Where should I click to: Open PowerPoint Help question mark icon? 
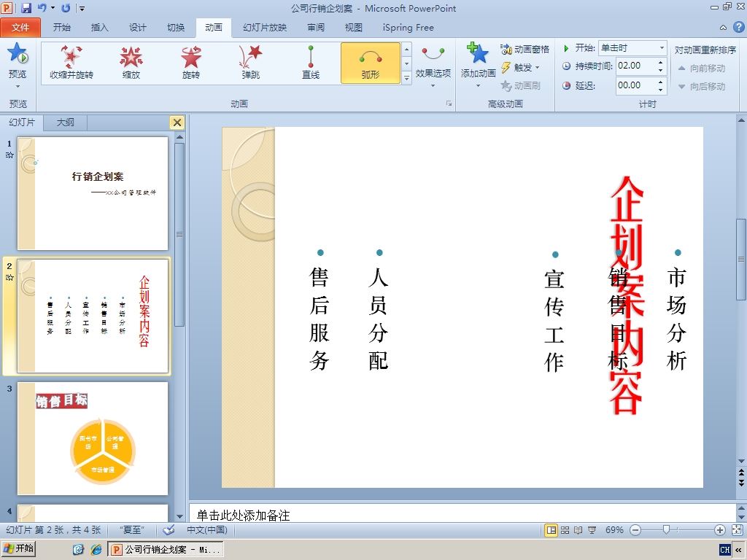coord(738,27)
